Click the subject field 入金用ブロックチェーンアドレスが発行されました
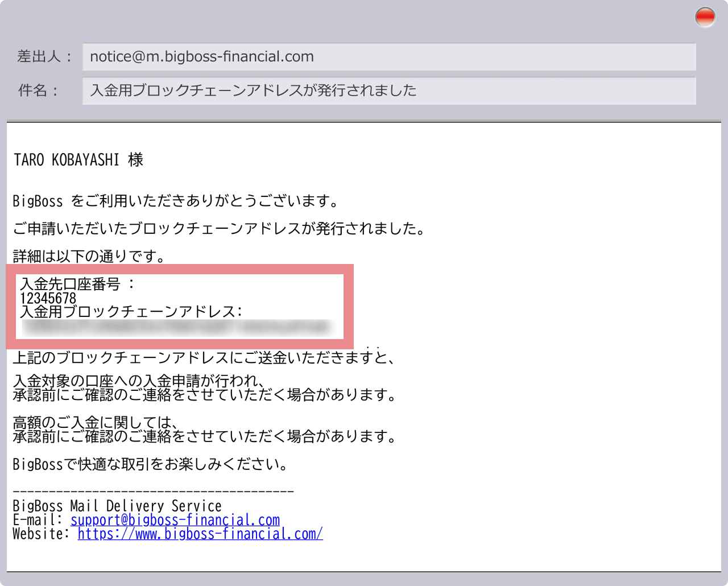Screen dimensions: 728x586 coord(388,91)
